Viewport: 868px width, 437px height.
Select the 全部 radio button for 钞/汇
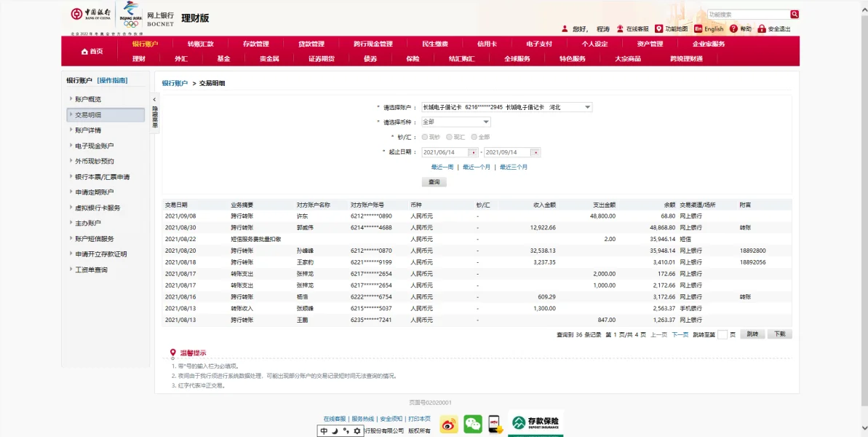(x=474, y=137)
